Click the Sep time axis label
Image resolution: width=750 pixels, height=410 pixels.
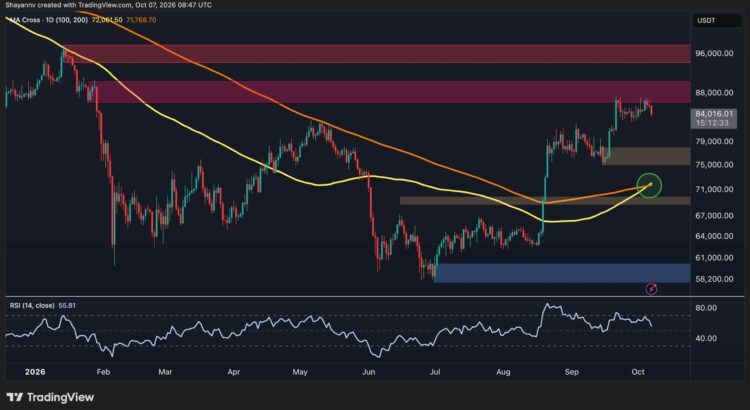pyautogui.click(x=572, y=372)
